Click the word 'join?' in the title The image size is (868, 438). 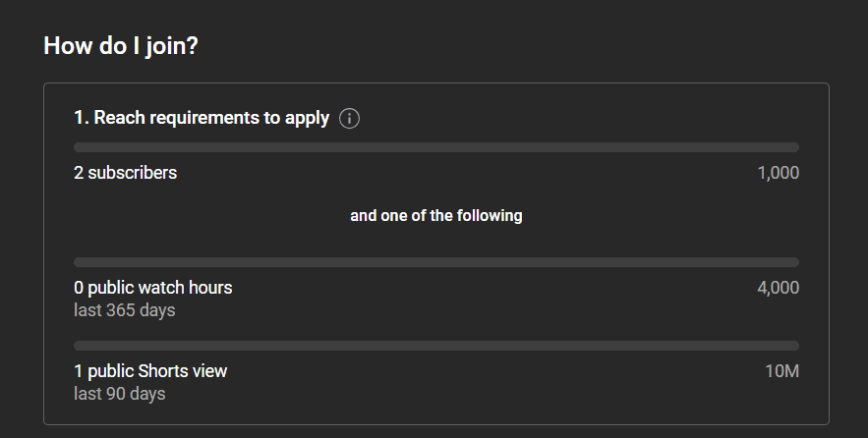172,46
